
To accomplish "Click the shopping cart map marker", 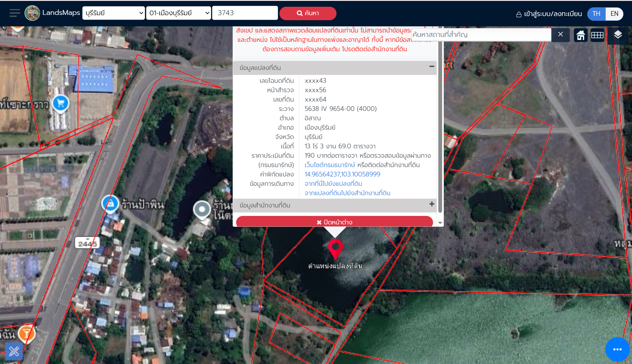I will tap(61, 103).
